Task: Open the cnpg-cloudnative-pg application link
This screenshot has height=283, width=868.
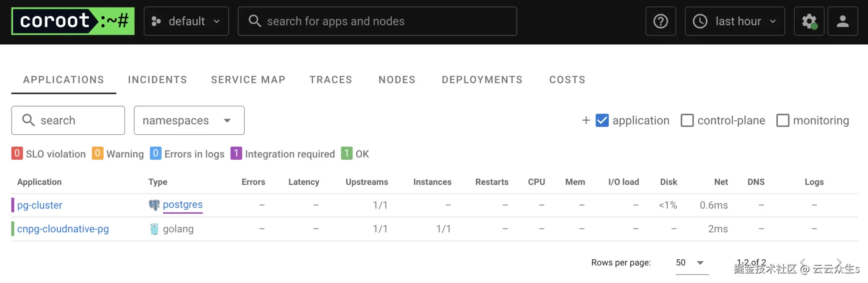Action: click(x=63, y=229)
